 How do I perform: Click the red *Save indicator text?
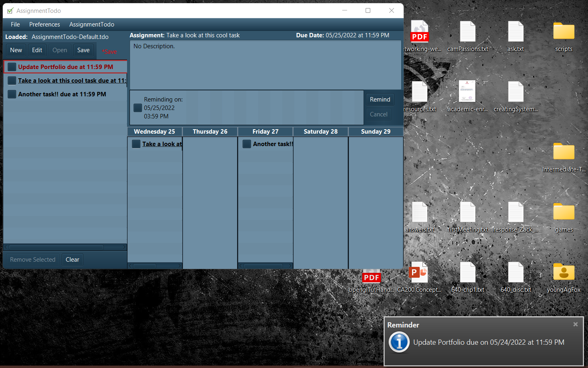coord(109,51)
